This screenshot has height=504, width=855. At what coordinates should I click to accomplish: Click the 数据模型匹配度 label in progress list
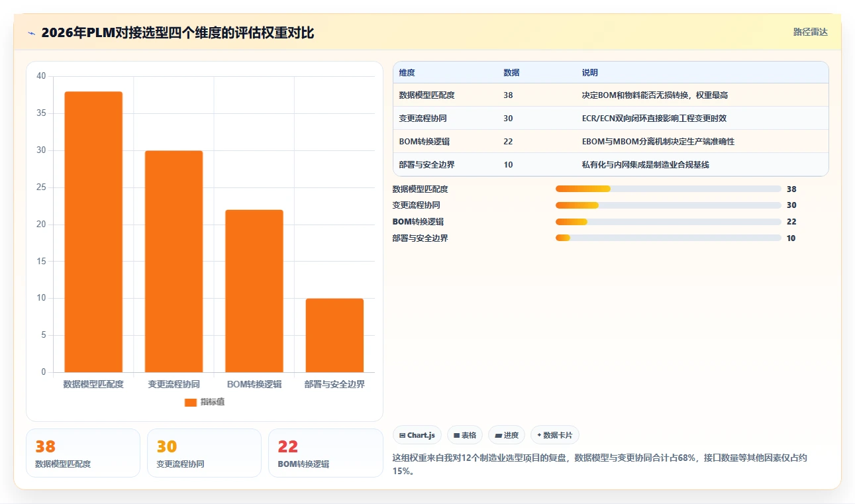[x=421, y=189]
